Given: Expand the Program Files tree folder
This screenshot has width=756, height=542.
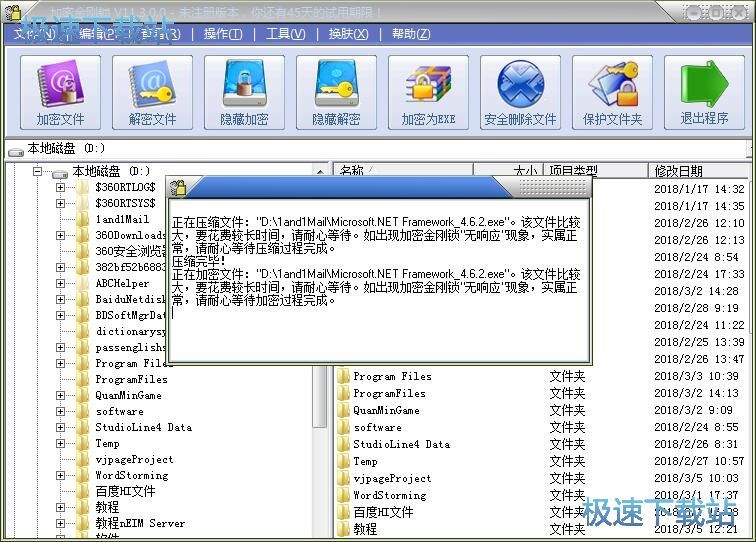Looking at the screenshot, I should 60,364.
